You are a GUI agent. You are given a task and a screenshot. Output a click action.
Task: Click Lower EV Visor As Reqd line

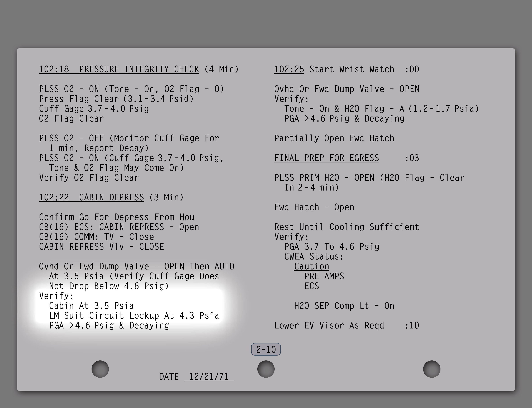329,326
